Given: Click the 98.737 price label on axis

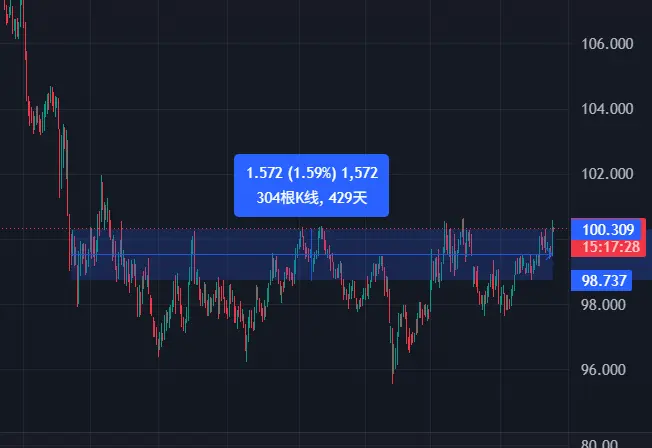Looking at the screenshot, I should tap(601, 280).
